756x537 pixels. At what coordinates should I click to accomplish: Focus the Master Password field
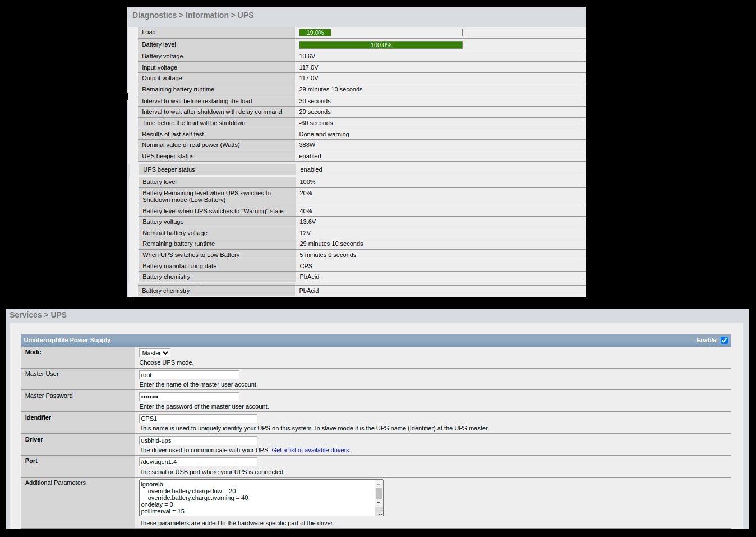189,397
